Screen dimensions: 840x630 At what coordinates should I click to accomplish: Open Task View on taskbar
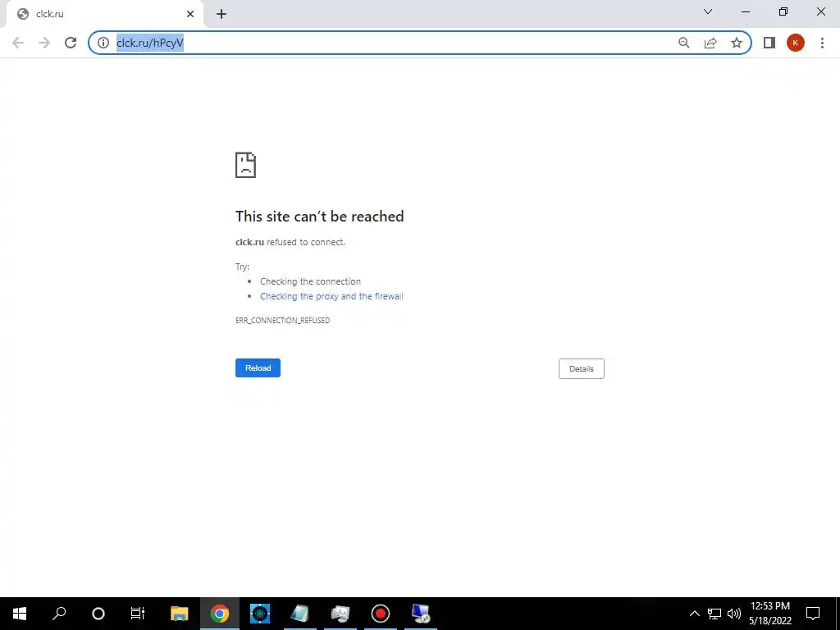pyautogui.click(x=138, y=614)
